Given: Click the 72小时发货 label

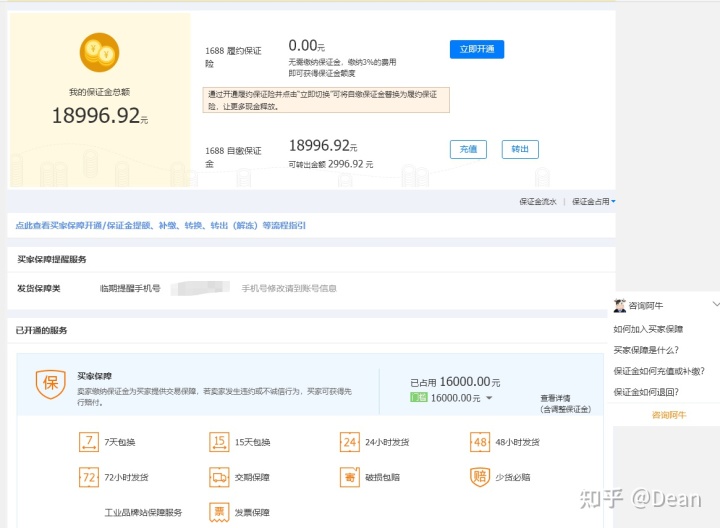Looking at the screenshot, I should [x=126, y=477].
